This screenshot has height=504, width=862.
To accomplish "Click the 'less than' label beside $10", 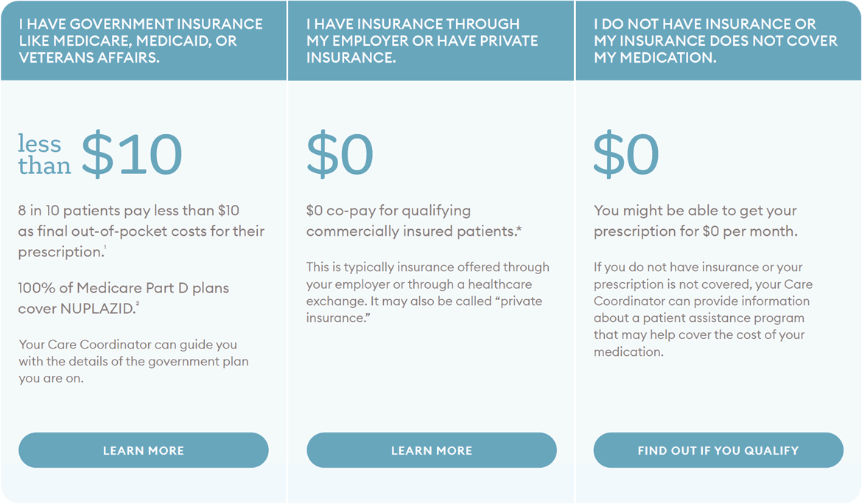I will 44,155.
